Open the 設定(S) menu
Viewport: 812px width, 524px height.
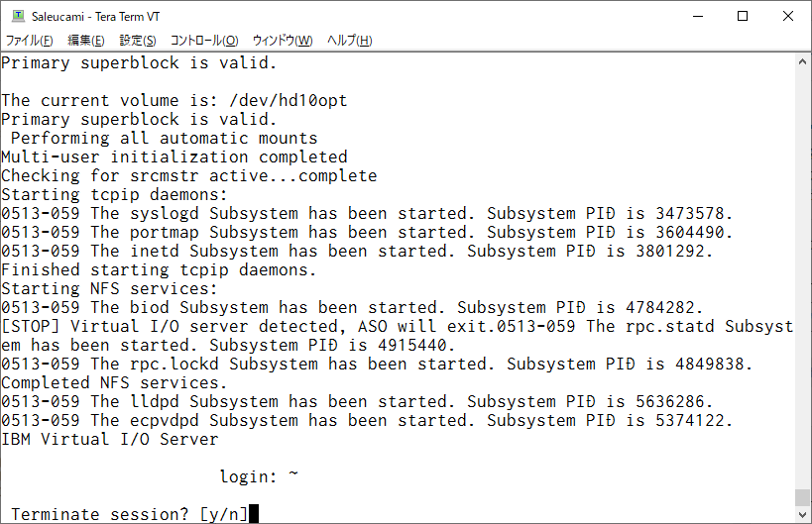tap(137, 41)
